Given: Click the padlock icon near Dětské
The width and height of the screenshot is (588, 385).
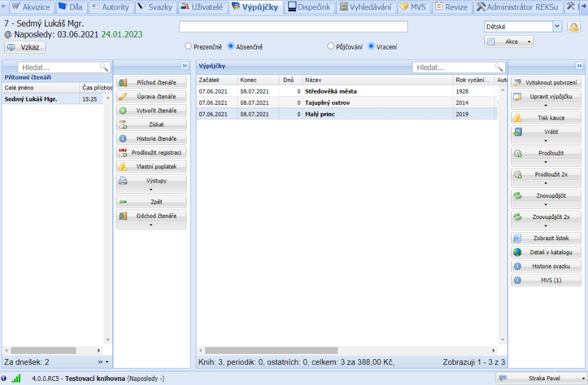Looking at the screenshot, I should pyautogui.click(x=573, y=27).
